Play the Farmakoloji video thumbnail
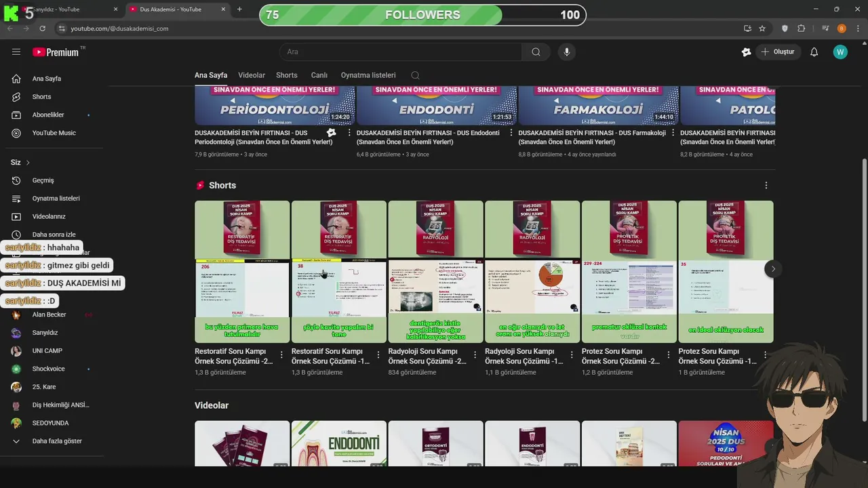868x488 pixels. tap(597, 106)
